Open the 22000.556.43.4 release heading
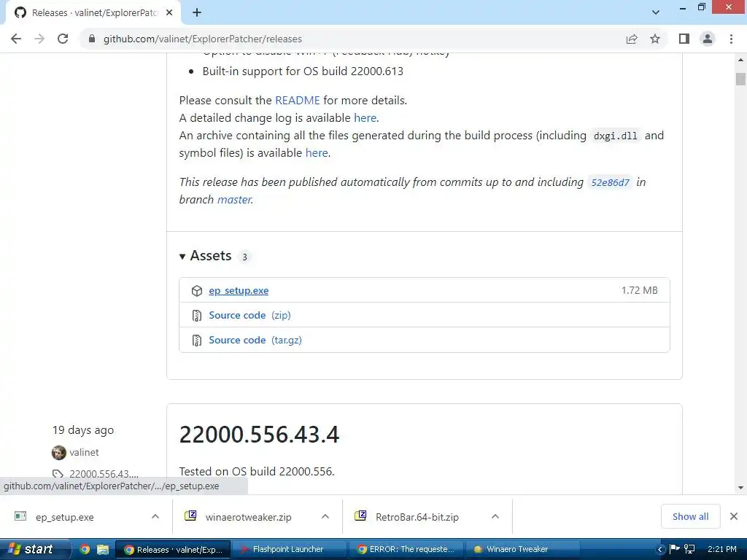 point(259,435)
